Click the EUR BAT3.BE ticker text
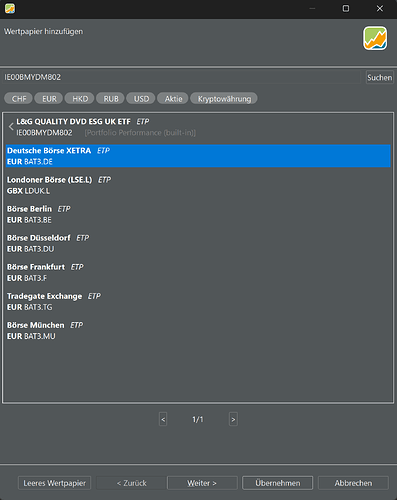 click(x=29, y=220)
